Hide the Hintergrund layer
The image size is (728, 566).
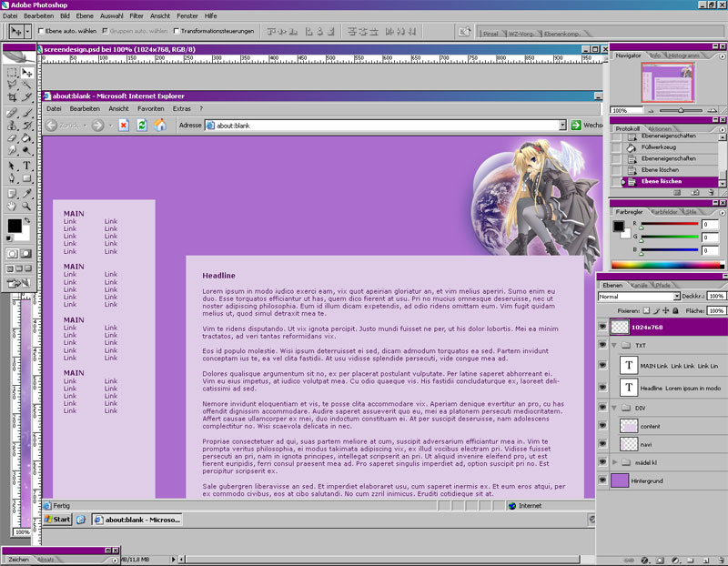coord(602,480)
